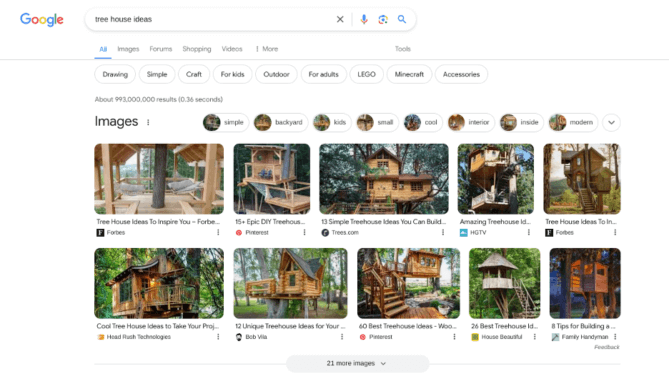Click the Family Handyman favicon

[x=555, y=337]
